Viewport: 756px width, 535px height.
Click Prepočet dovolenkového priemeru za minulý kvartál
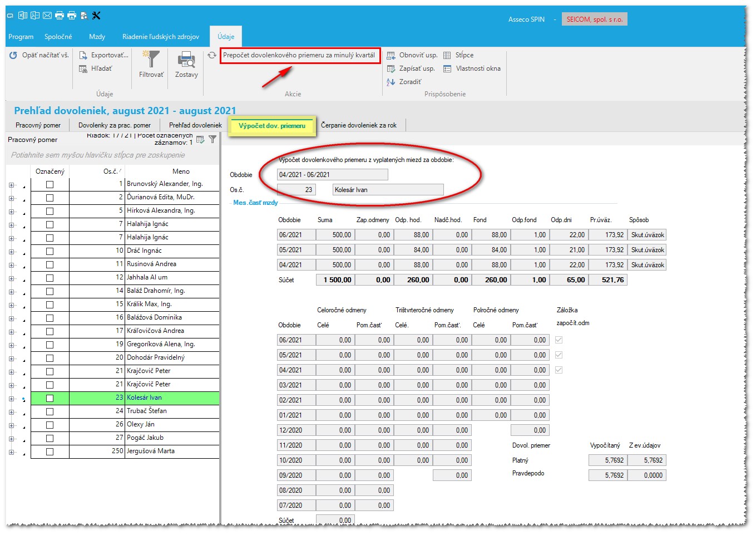click(x=299, y=55)
